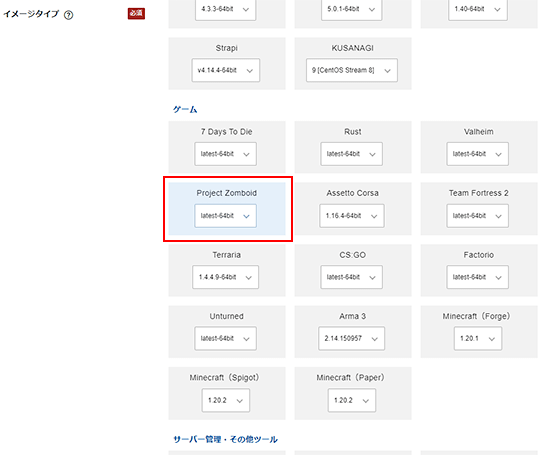Click the ゲーム section heading

(x=185, y=109)
